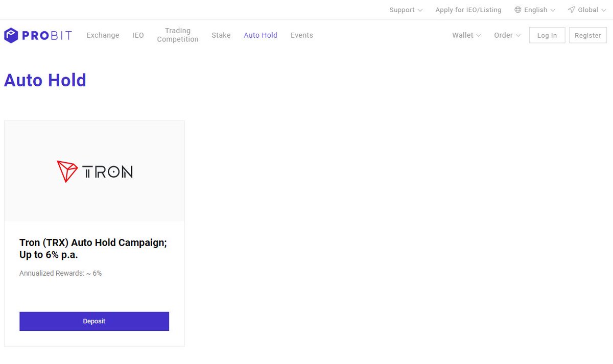Viewport: 613px width, 364px height.
Task: Click the globe icon beside English
Action: [x=518, y=10]
